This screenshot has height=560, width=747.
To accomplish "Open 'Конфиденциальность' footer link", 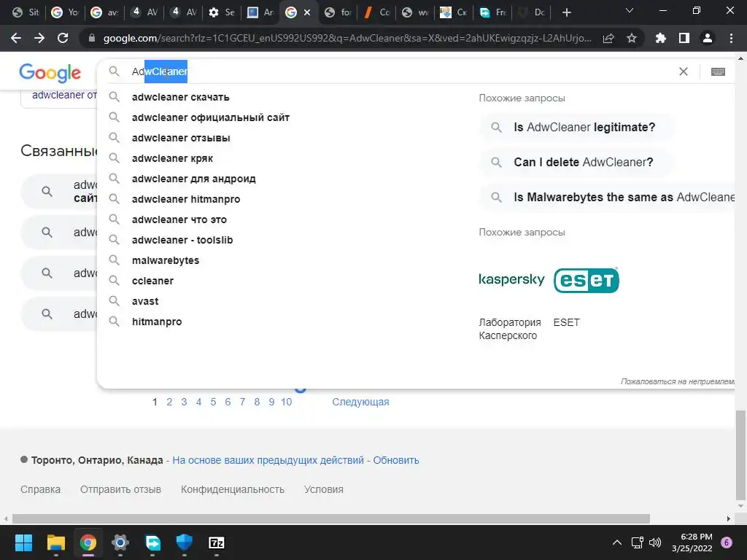I will (233, 489).
